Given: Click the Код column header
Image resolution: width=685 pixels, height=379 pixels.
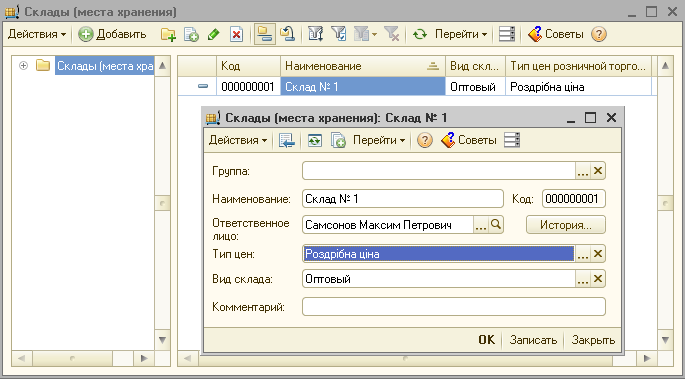Looking at the screenshot, I should 248,66.
